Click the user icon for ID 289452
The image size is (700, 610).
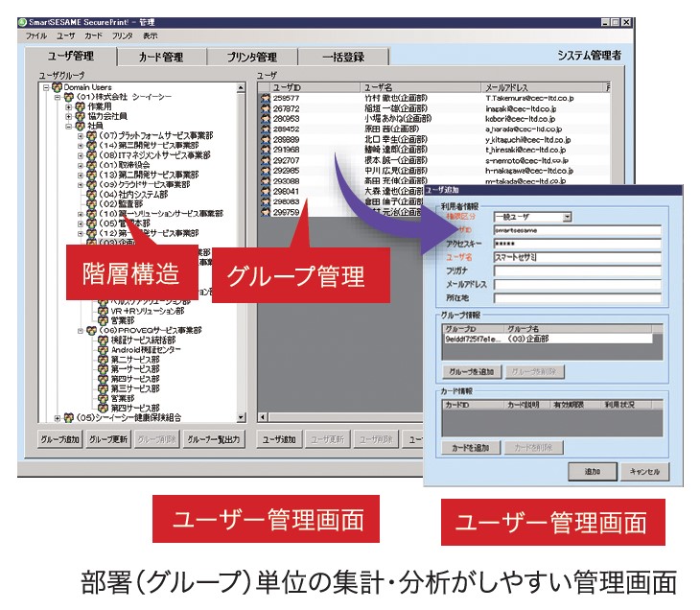pyautogui.click(x=266, y=129)
